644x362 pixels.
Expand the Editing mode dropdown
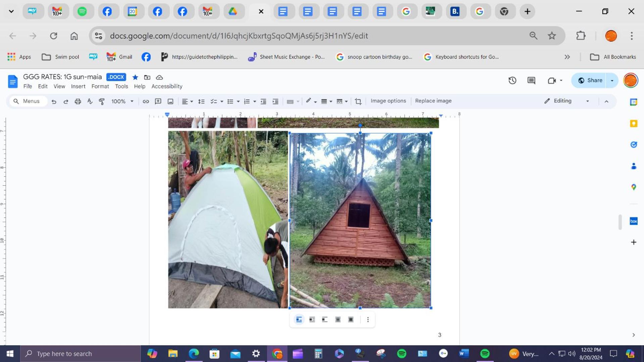587,101
